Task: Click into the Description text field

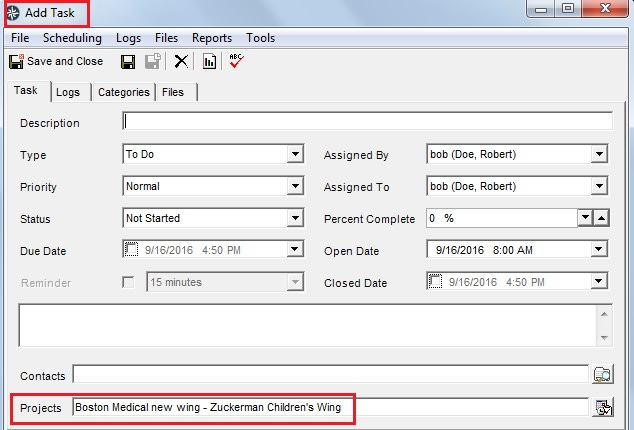Action: [367, 121]
